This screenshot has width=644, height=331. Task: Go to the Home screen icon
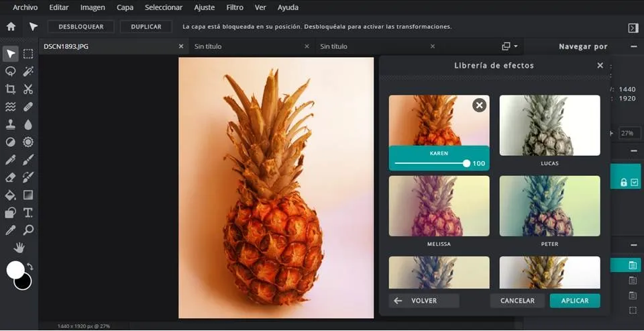[x=11, y=27]
